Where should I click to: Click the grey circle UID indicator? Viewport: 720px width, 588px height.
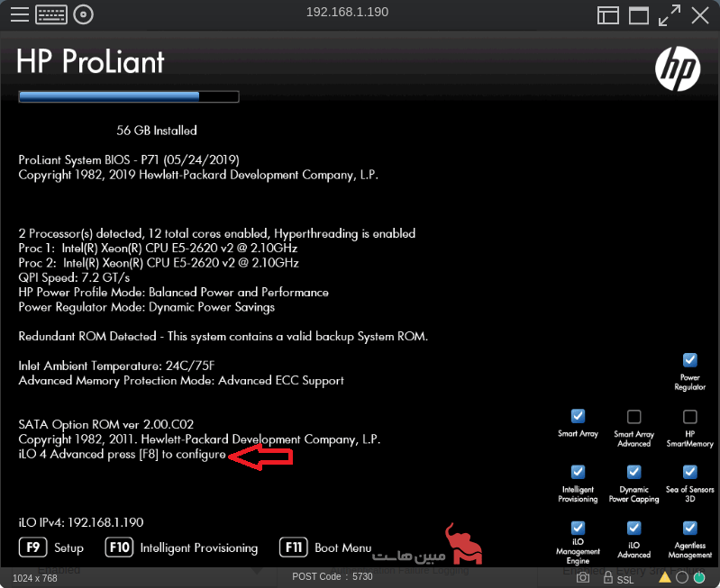pos(682,577)
